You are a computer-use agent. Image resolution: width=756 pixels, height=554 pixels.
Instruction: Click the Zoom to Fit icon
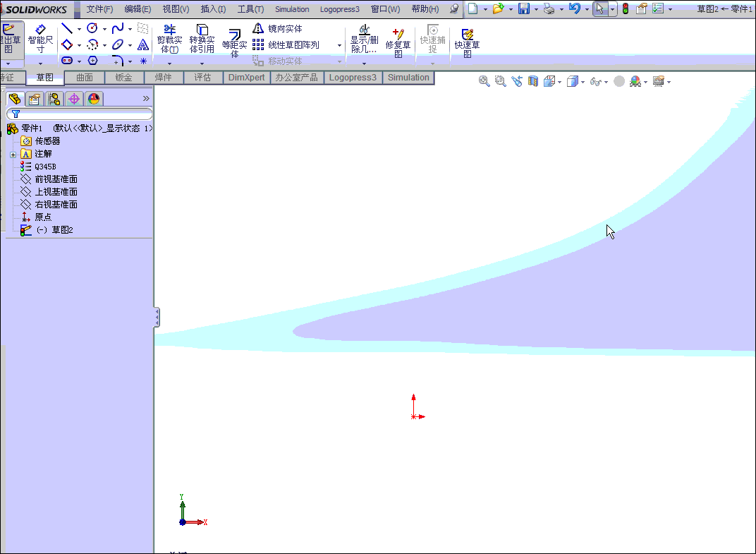point(484,82)
